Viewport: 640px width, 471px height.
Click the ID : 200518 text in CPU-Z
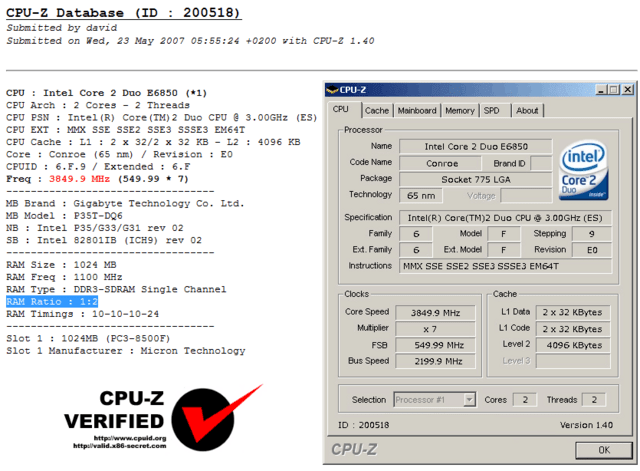pos(363,425)
